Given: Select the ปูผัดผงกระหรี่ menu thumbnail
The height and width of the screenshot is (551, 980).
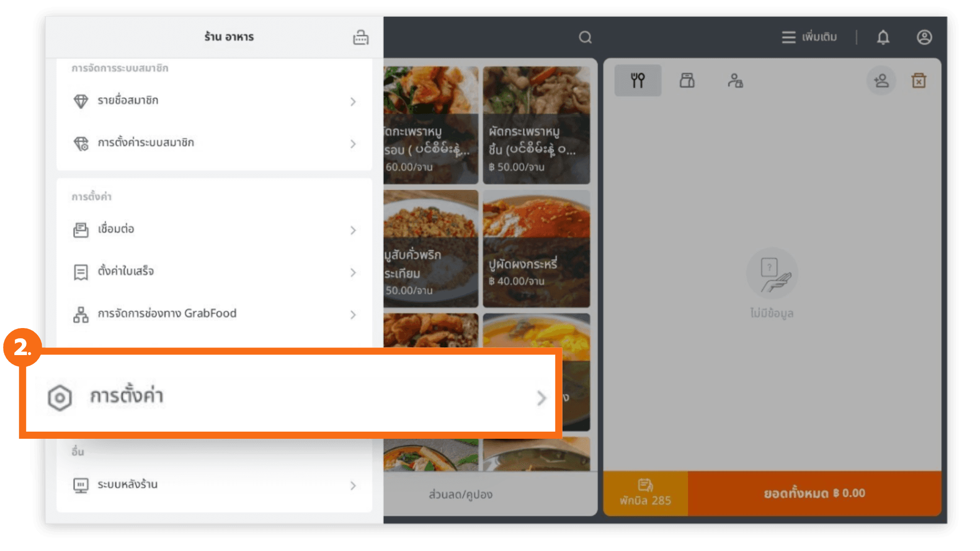Looking at the screenshot, I should (x=536, y=248).
